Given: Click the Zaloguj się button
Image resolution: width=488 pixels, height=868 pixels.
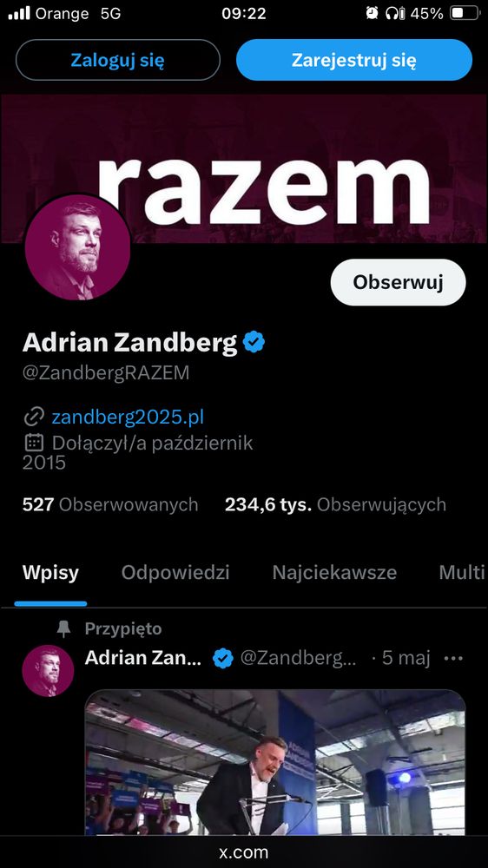Looking at the screenshot, I should click(x=118, y=60).
